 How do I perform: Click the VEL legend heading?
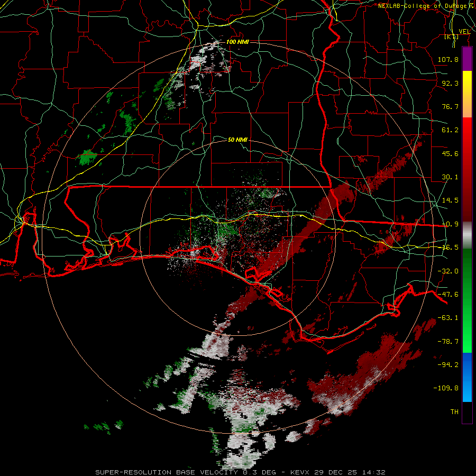(464, 32)
